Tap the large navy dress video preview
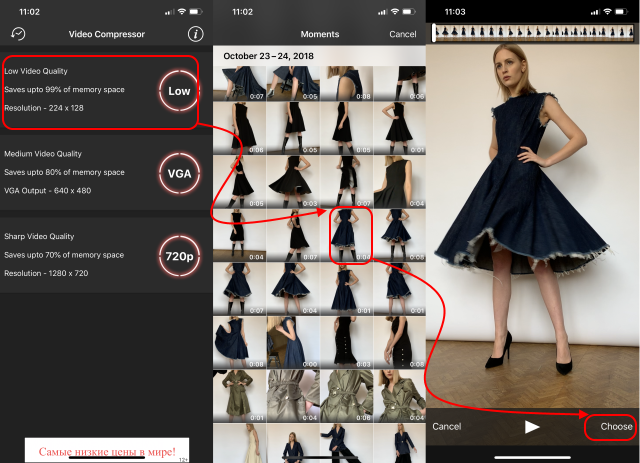Screen dimensions: 640x463 [533, 225]
